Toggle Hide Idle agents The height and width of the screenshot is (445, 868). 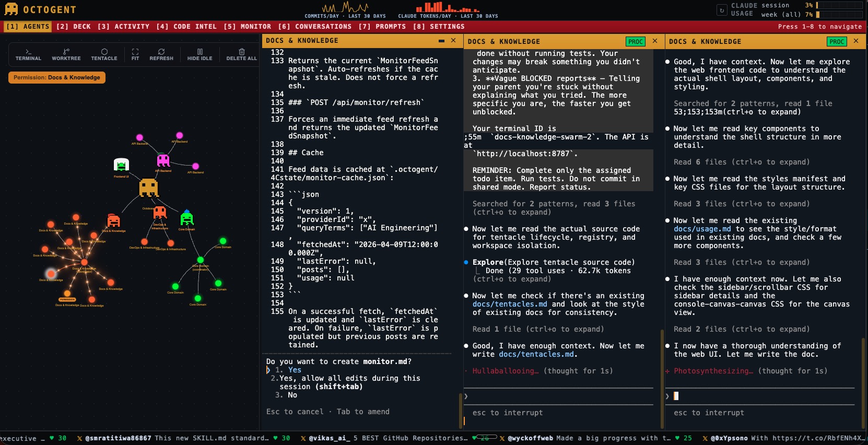(200, 55)
